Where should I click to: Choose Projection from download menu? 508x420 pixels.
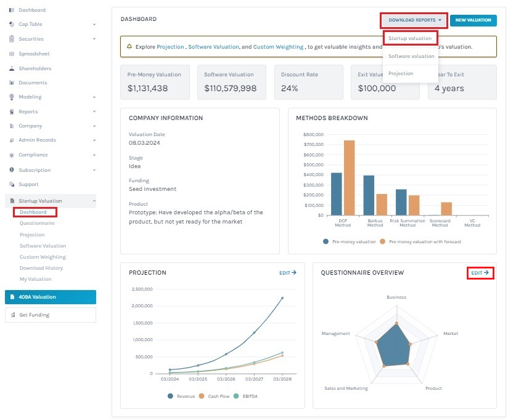[401, 73]
